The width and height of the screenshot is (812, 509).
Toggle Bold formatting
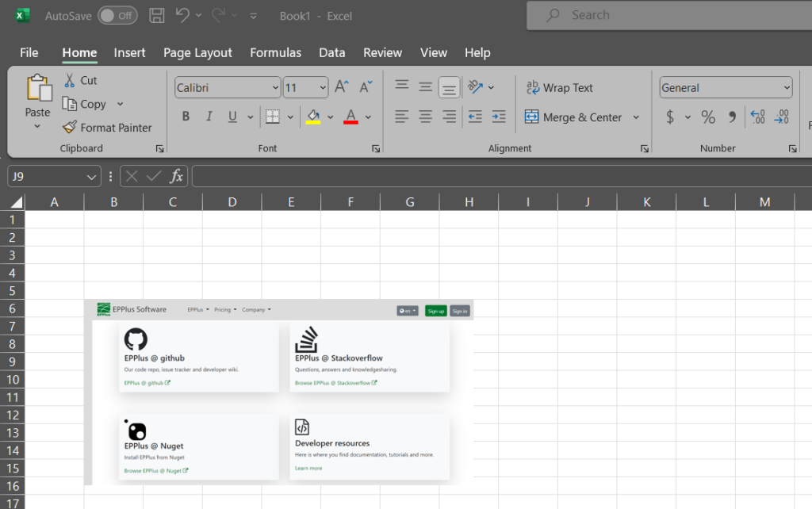click(186, 117)
